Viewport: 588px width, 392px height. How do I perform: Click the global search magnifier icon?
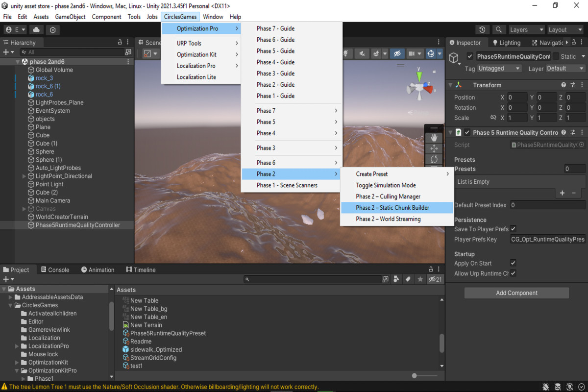499,30
